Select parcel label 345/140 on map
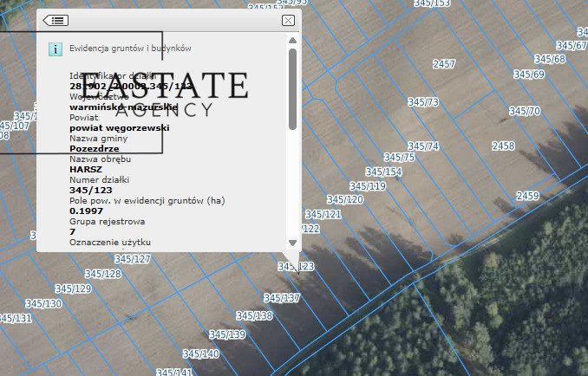 click(200, 353)
